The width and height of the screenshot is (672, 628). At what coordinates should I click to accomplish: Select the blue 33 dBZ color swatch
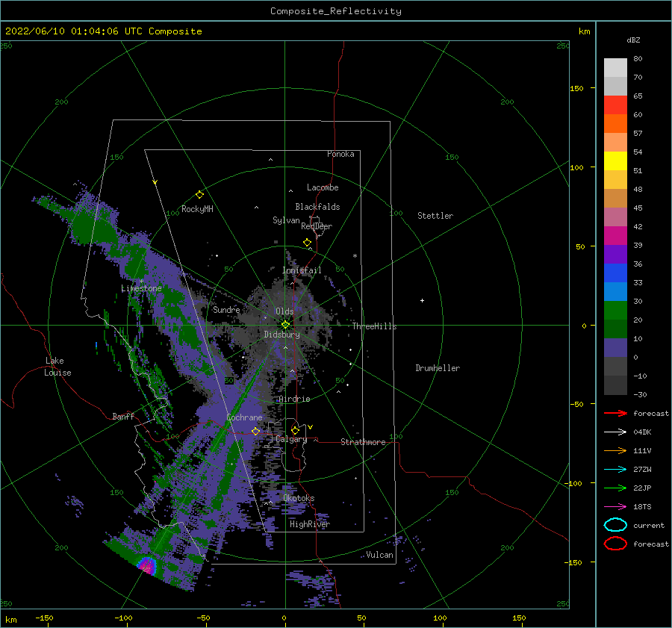pos(615,273)
